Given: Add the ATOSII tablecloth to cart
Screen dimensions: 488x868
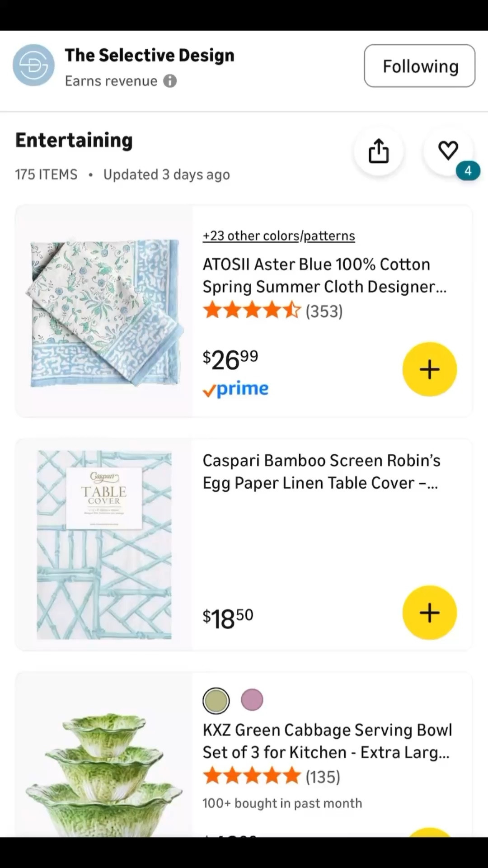Looking at the screenshot, I should click(x=429, y=369).
